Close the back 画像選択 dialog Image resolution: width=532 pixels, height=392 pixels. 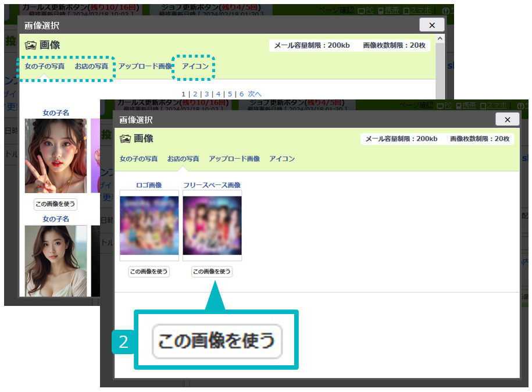(431, 25)
